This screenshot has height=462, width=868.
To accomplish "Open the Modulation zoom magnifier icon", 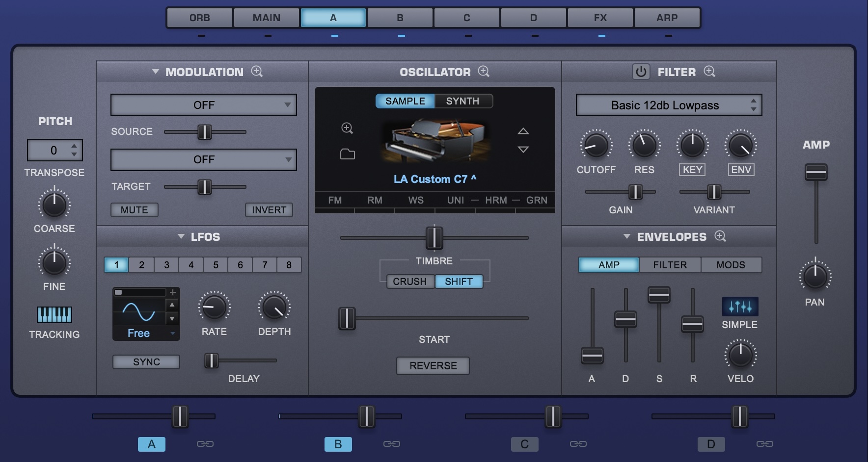I will 257,72.
